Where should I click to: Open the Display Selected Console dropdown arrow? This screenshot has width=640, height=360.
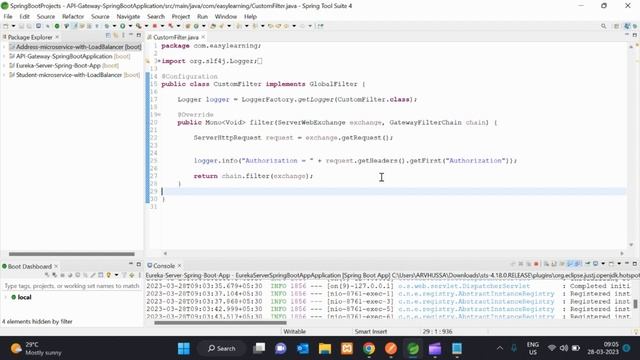(603, 264)
